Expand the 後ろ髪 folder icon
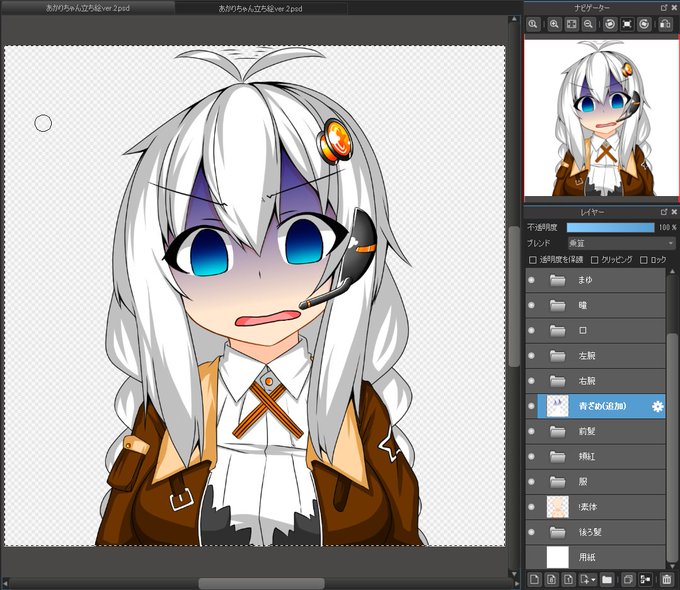Image resolution: width=680 pixels, height=590 pixels. (x=558, y=532)
